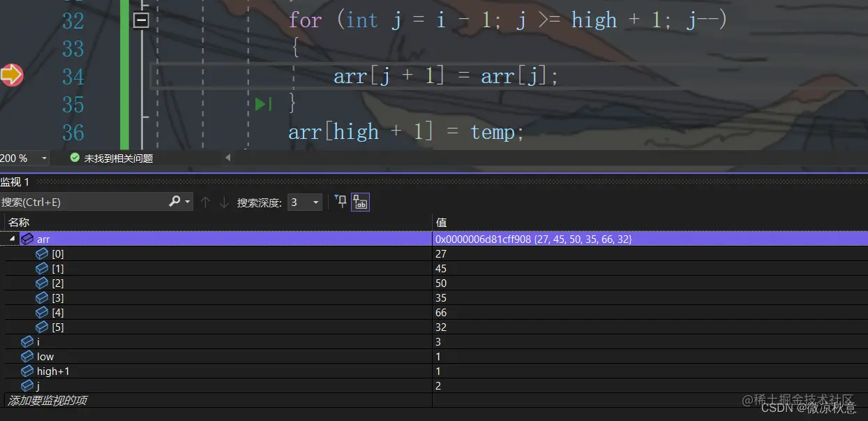Click the horizontal scroll left arrow in editor
The width and height of the screenshot is (868, 421).
(x=227, y=158)
